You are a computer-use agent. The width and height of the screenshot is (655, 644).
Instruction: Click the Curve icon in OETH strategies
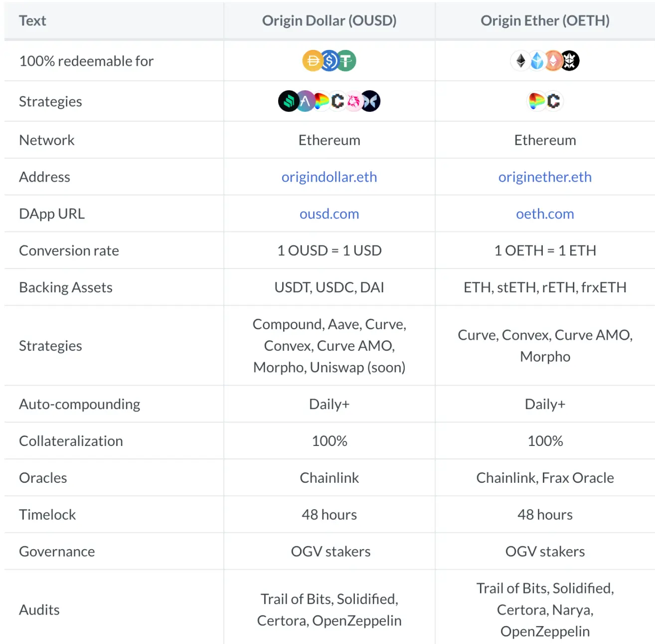click(536, 101)
